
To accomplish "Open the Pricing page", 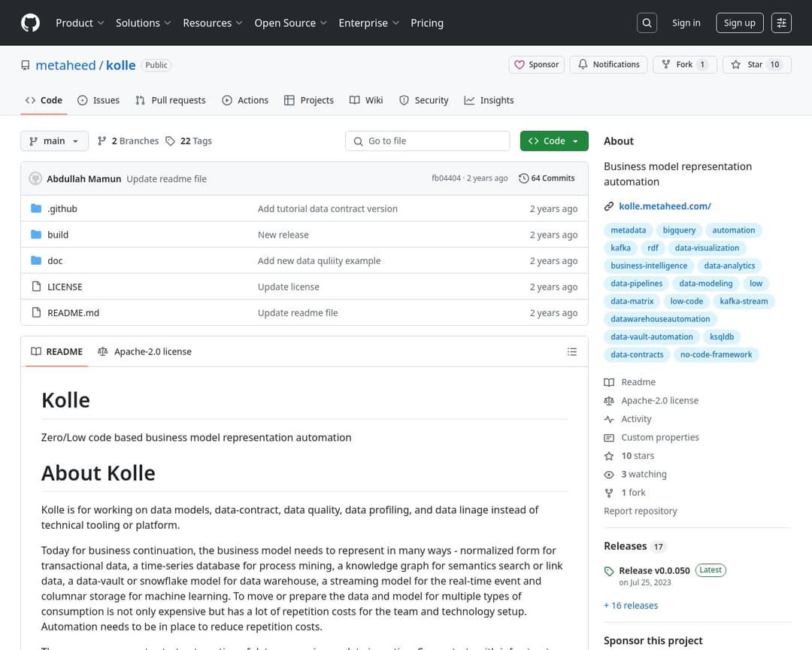I will (x=427, y=23).
